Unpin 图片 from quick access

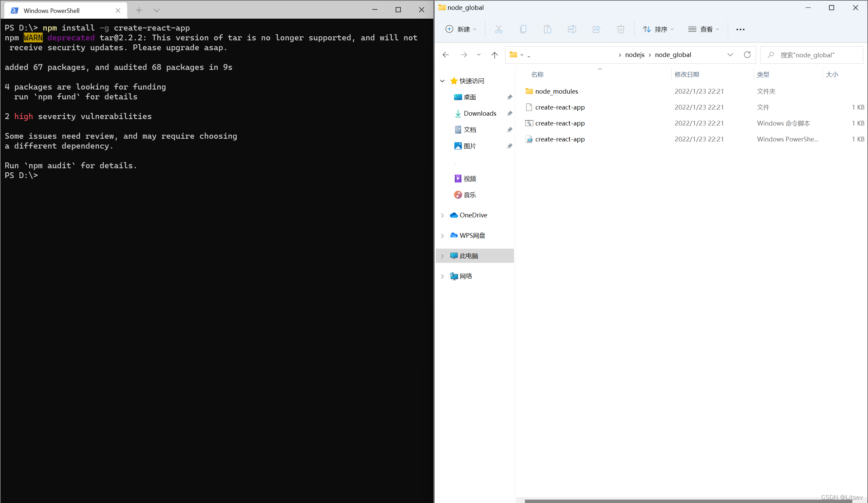[x=510, y=146]
